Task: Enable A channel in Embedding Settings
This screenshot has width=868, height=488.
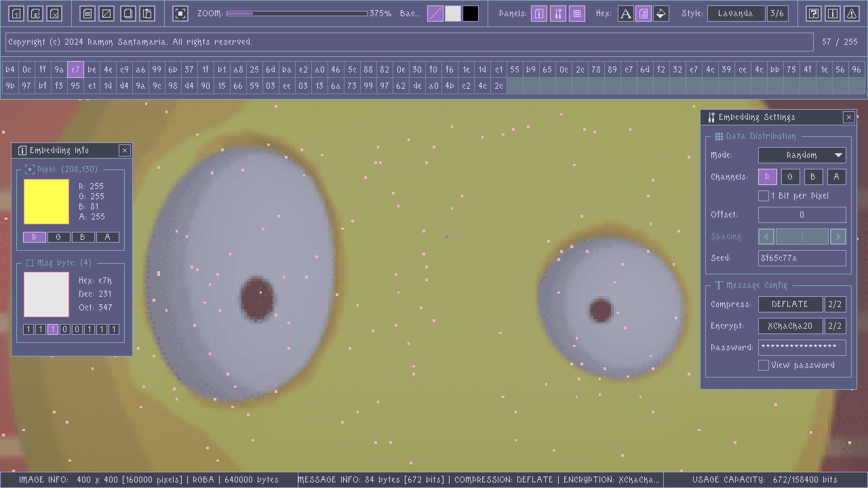Action: [836, 177]
